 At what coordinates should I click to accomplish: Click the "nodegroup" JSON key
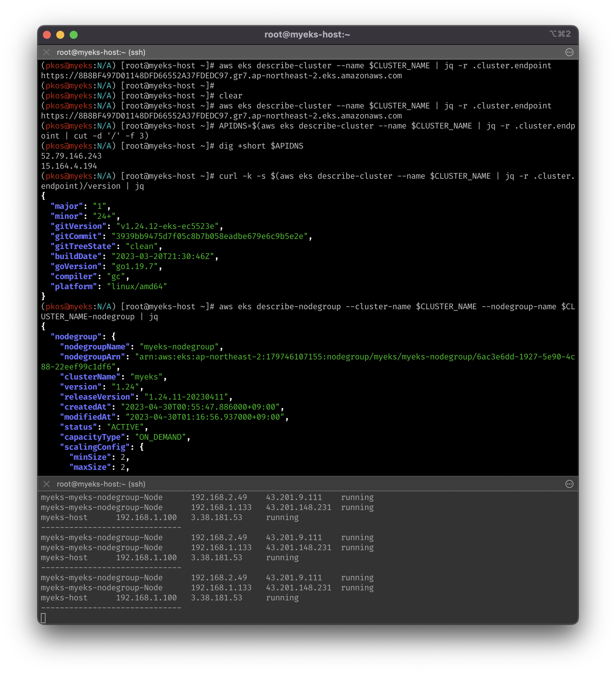point(76,337)
